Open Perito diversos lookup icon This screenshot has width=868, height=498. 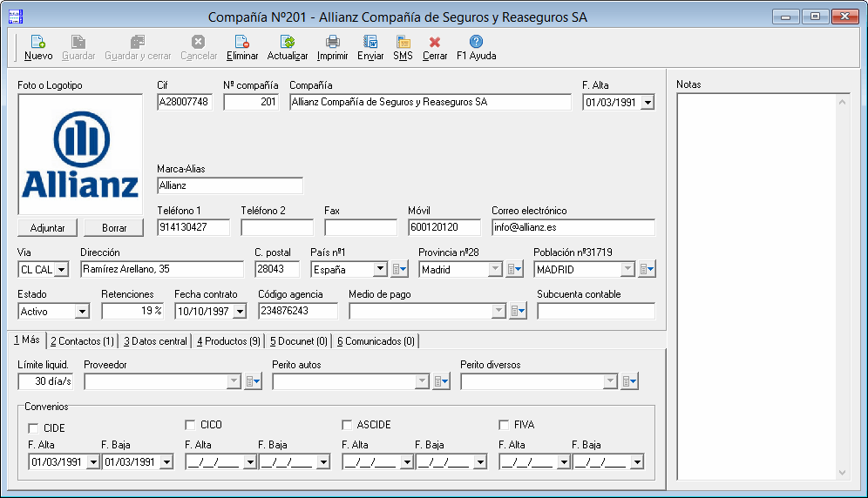tap(629, 381)
